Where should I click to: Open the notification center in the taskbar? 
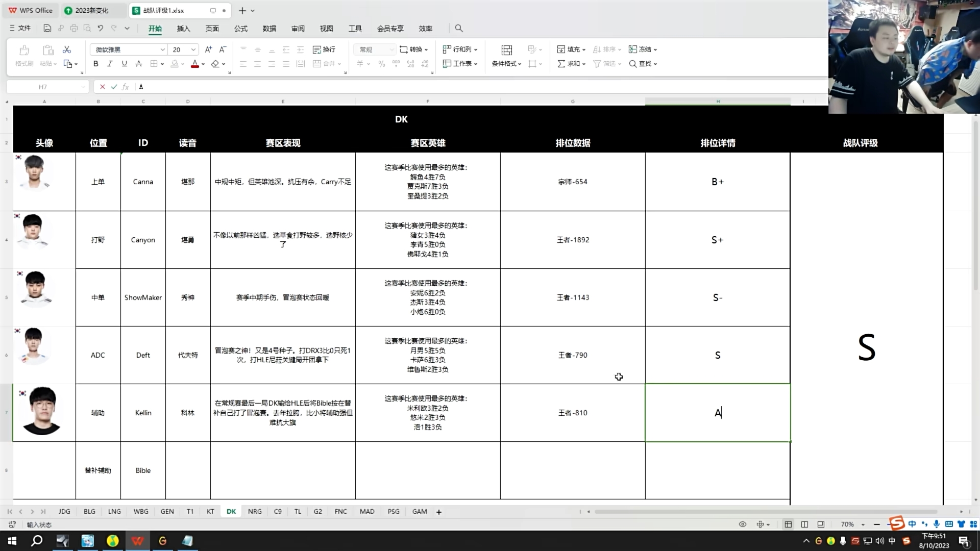click(964, 541)
